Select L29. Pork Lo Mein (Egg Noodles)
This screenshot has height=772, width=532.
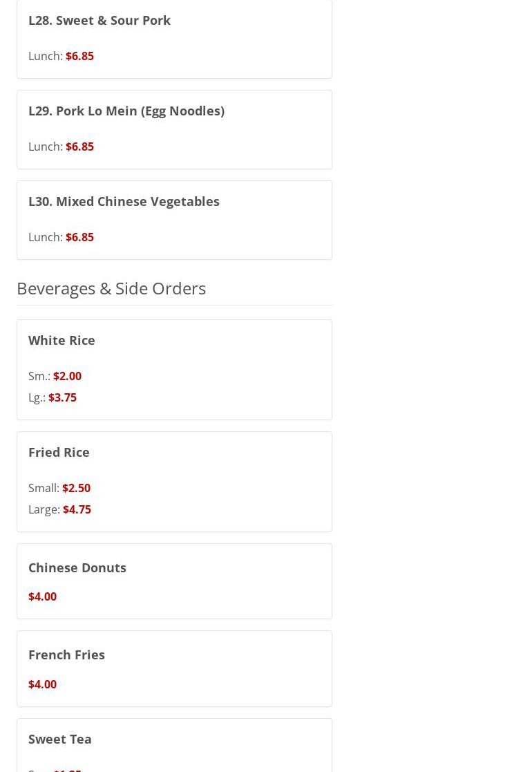126,111
